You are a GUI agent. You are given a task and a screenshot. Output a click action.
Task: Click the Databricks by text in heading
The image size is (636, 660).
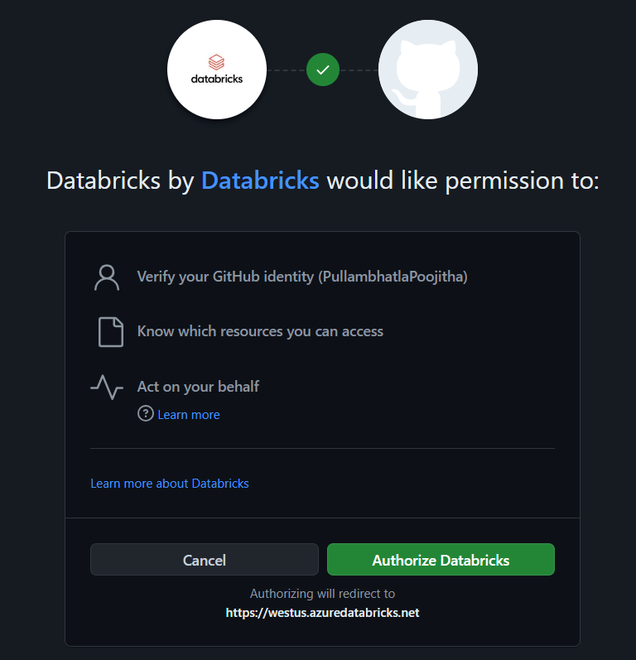120,181
